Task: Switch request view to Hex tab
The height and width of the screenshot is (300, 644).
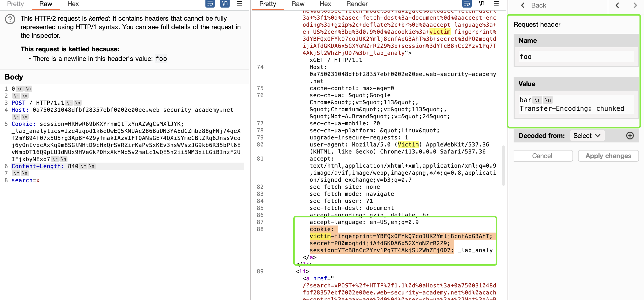Action: pyautogui.click(x=73, y=4)
